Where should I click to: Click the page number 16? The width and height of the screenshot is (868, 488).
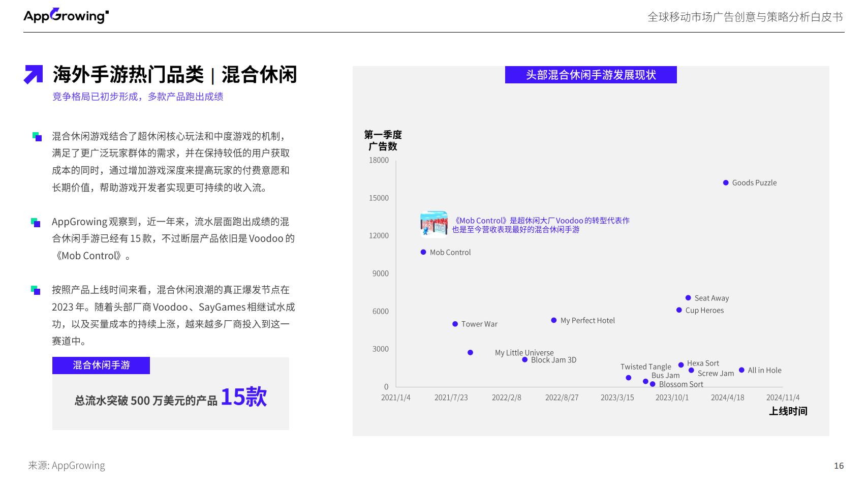tap(839, 466)
